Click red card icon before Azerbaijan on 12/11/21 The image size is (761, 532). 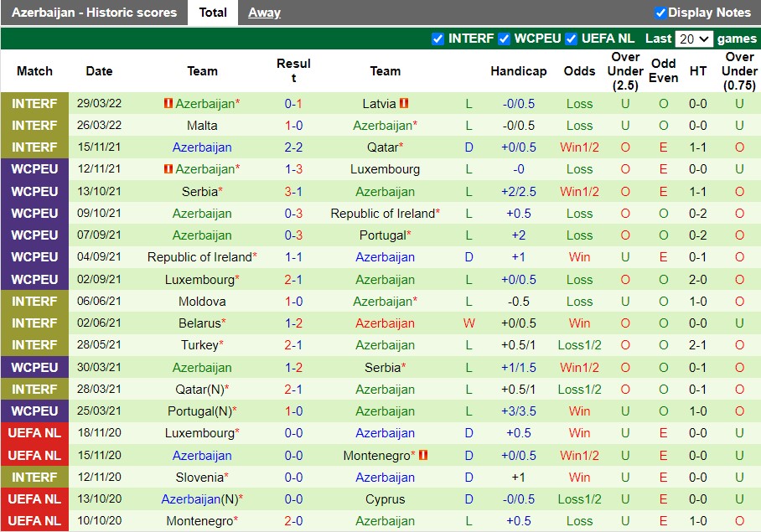click(167, 169)
